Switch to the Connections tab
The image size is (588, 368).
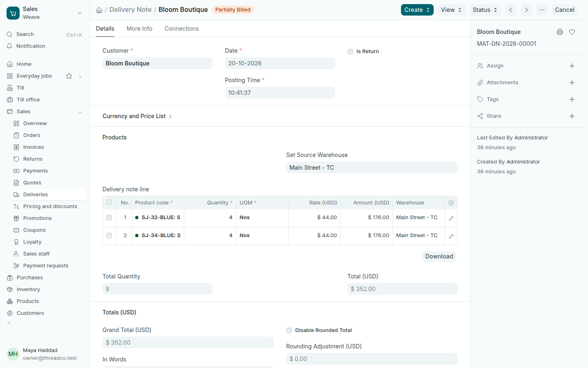pyautogui.click(x=182, y=29)
